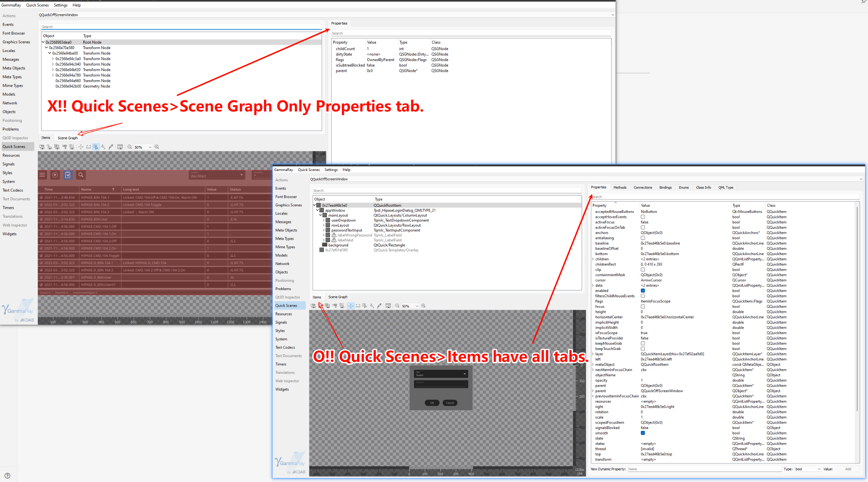Viewport: 868px width, 482px height.
Task: Open the QML Type tab
Action: click(726, 188)
